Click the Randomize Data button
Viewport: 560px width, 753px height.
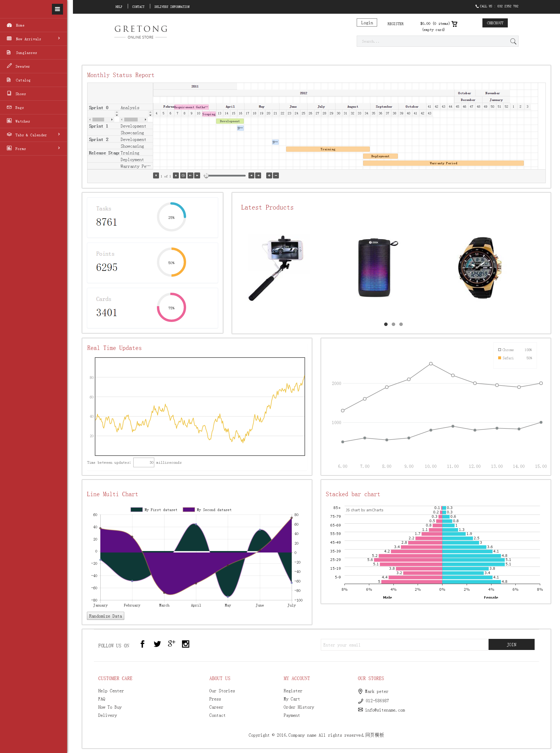(x=105, y=616)
